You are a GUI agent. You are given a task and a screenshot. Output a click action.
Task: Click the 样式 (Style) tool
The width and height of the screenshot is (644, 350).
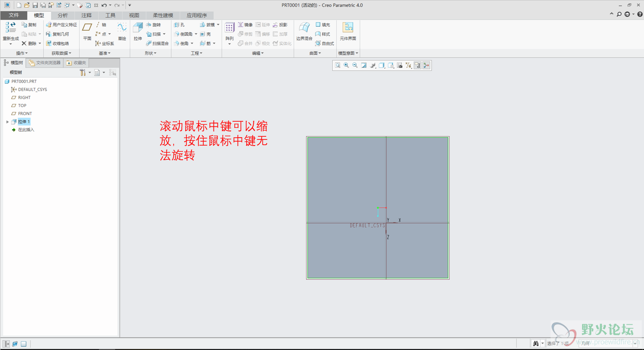pos(323,34)
